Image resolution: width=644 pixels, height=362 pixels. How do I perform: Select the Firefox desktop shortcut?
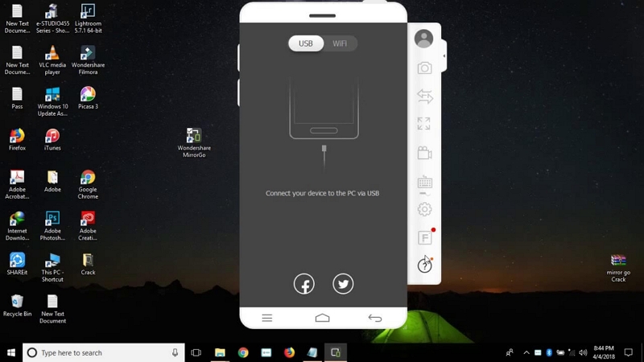(x=17, y=139)
